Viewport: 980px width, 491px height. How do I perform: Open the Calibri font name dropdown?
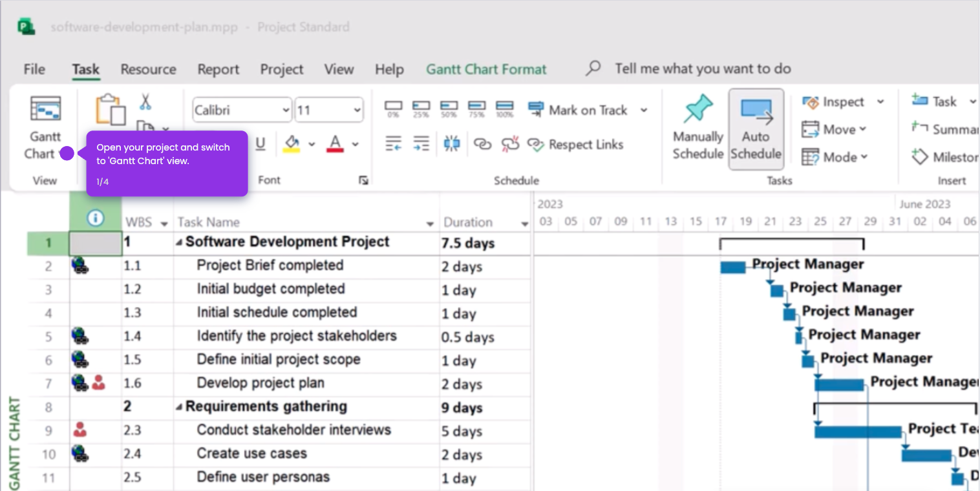pos(286,110)
